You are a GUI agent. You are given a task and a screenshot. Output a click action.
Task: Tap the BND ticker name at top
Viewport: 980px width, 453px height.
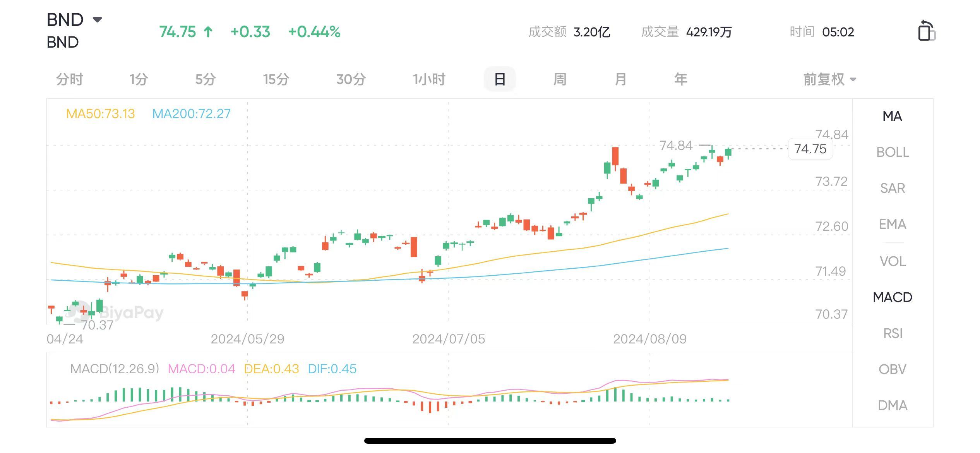point(65,20)
